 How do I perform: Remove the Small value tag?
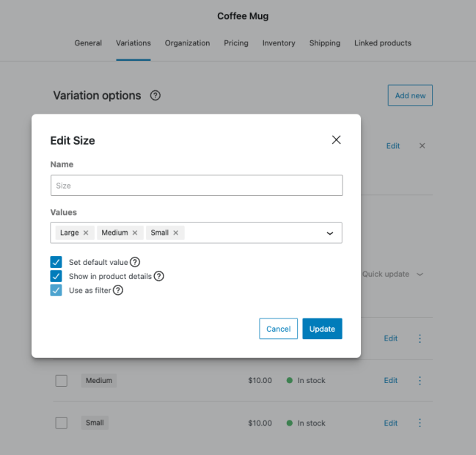point(176,233)
